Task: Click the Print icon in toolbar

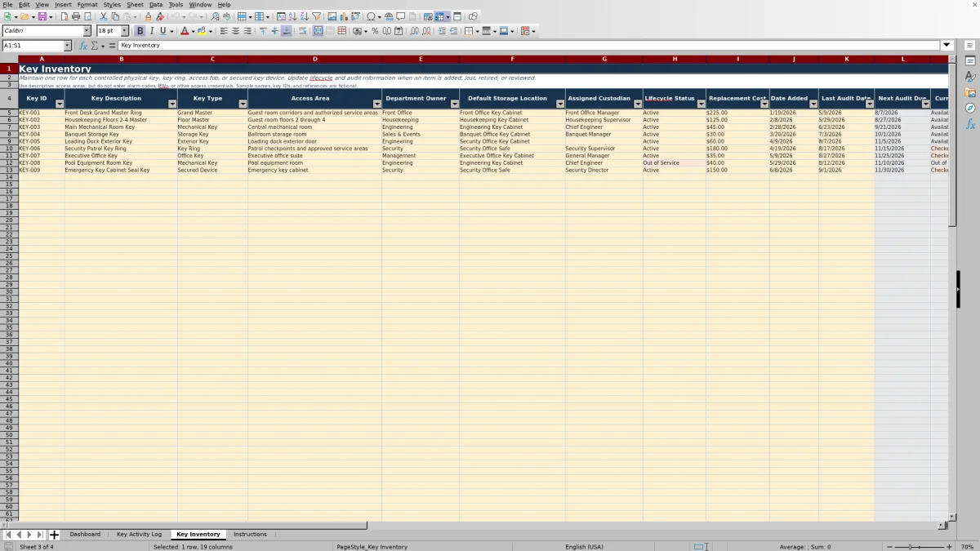Action: [x=75, y=16]
